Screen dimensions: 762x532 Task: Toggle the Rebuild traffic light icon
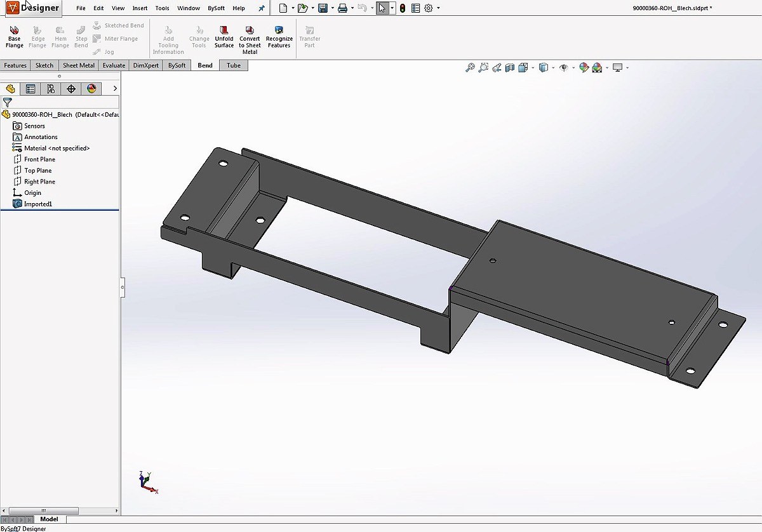click(403, 8)
